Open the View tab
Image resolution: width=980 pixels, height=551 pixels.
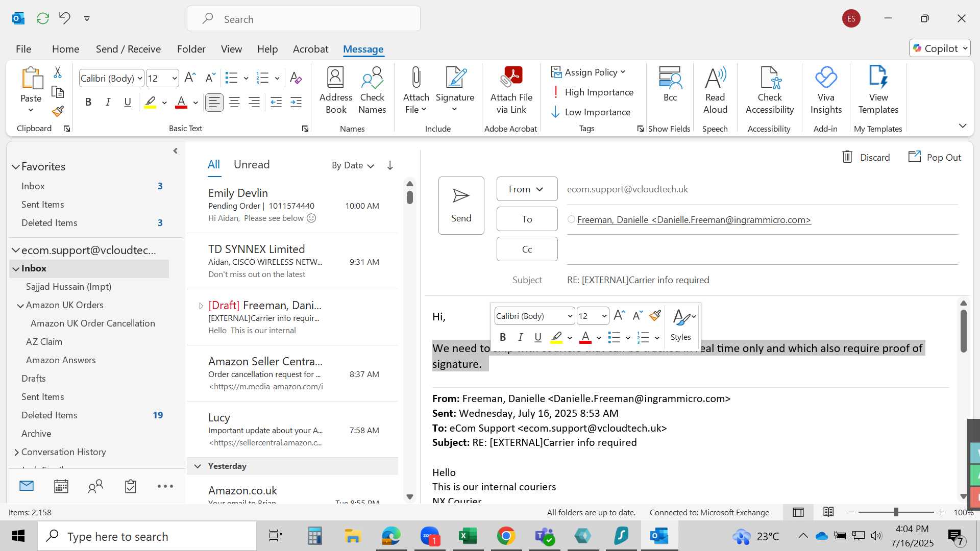point(231,49)
